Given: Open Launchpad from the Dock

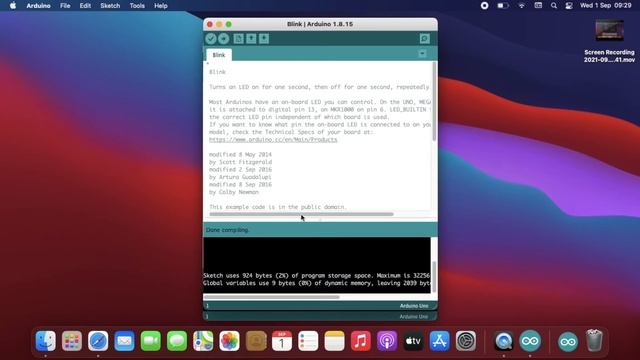Looking at the screenshot, I should click(x=72, y=340).
